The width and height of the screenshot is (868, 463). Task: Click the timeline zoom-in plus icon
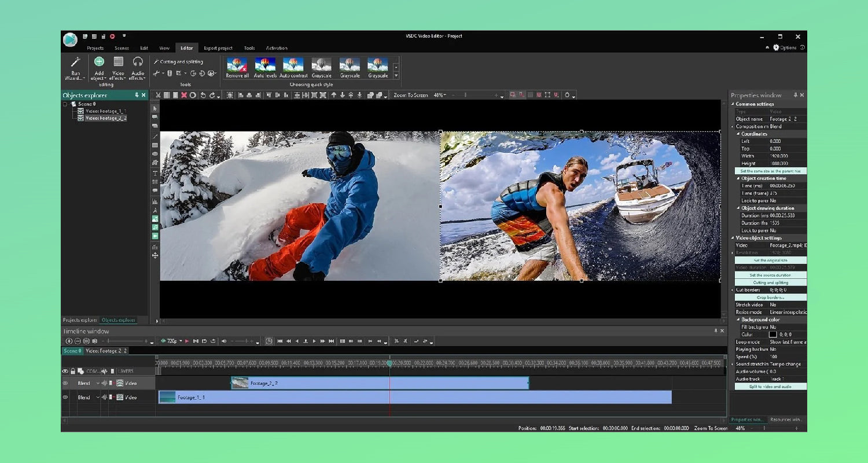tap(69, 341)
